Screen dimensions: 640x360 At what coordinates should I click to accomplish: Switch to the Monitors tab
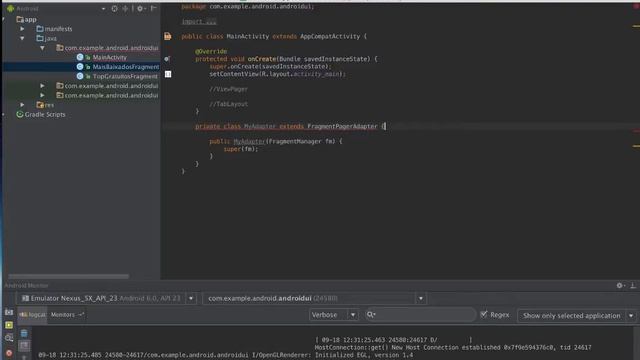point(67,315)
